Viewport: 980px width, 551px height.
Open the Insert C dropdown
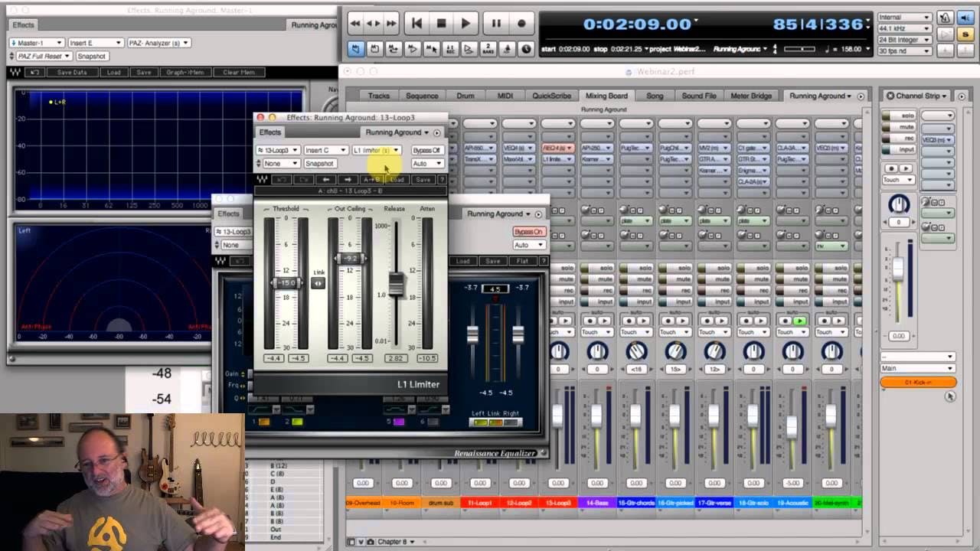325,150
